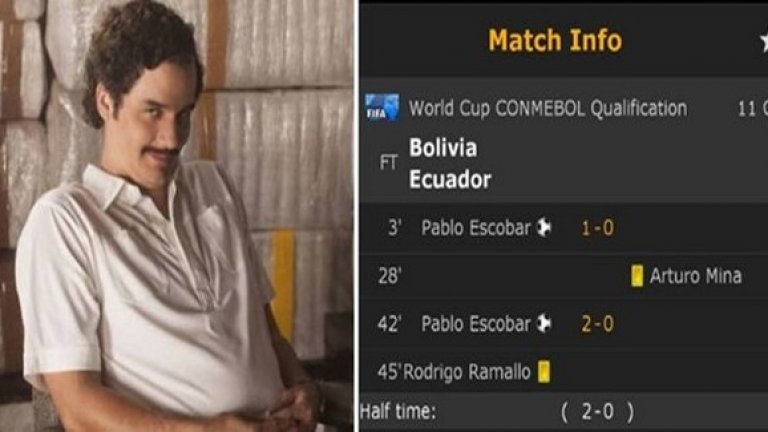768x432 pixels.
Task: Open the World Cup CONMEBOL Qualification link
Action: pyautogui.click(x=548, y=108)
